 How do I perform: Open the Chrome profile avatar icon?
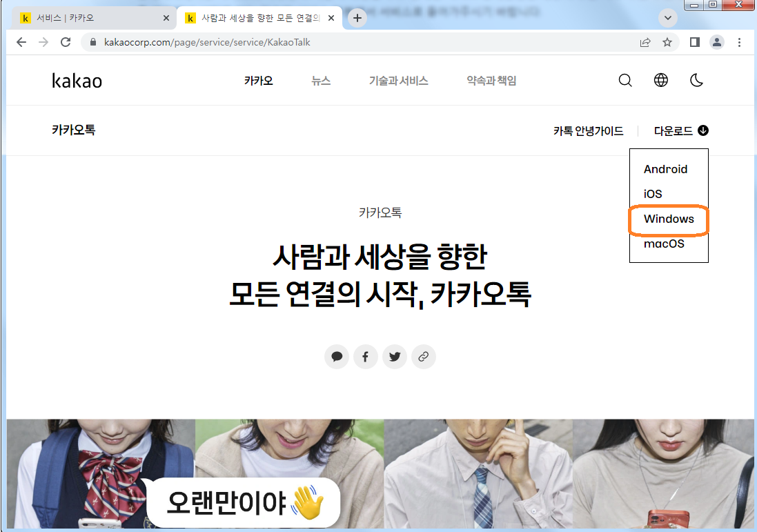[x=717, y=43]
